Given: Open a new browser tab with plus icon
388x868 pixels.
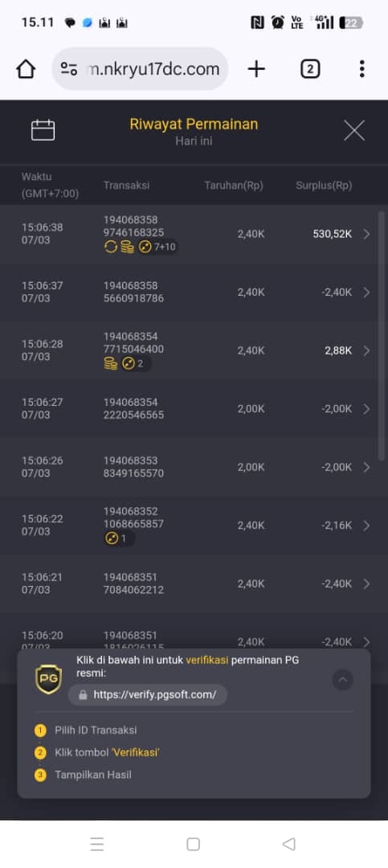Looking at the screenshot, I should coord(255,69).
